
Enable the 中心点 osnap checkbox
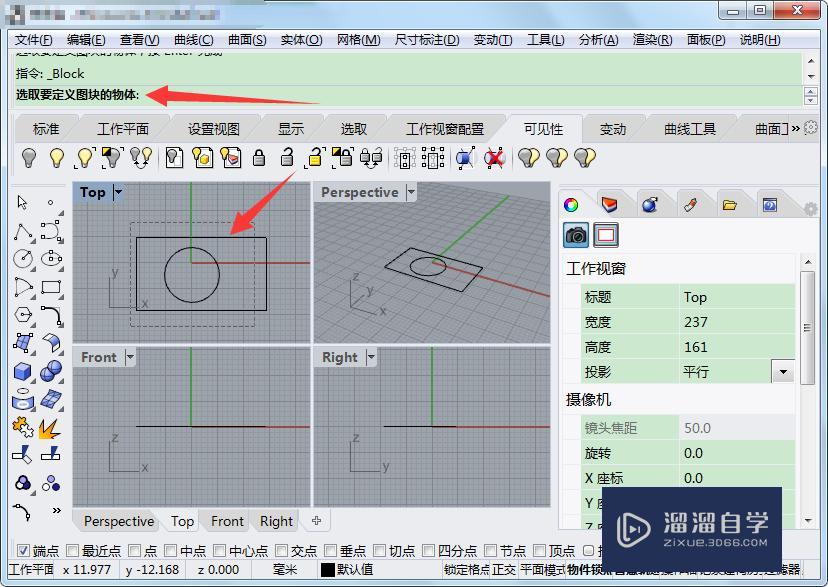tap(220, 551)
